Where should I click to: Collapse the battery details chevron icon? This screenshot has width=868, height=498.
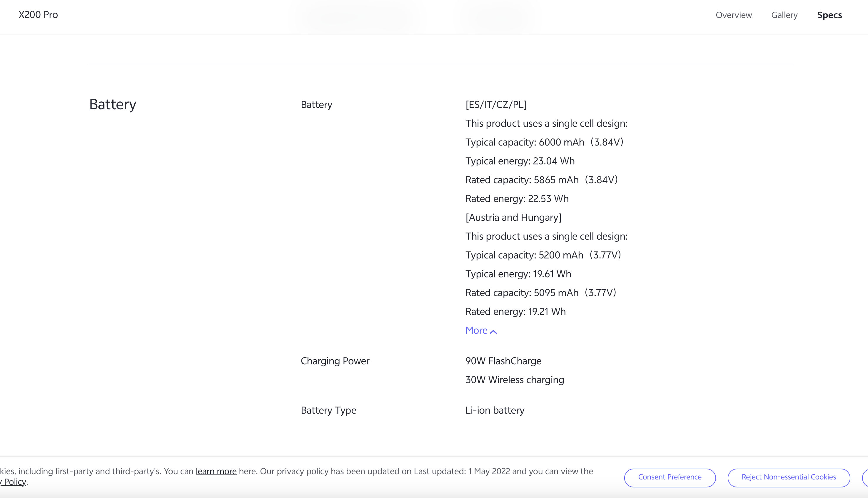(x=493, y=331)
